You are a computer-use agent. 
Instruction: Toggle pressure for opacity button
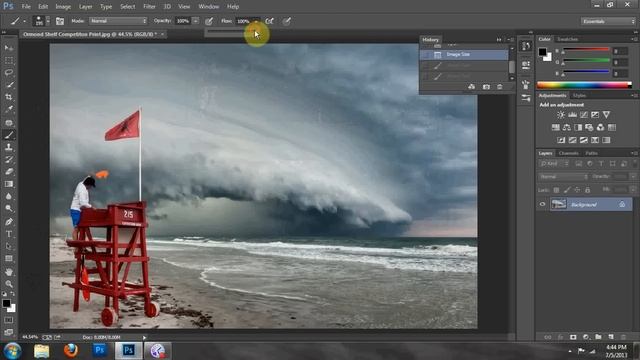pyautogui.click(x=209, y=21)
